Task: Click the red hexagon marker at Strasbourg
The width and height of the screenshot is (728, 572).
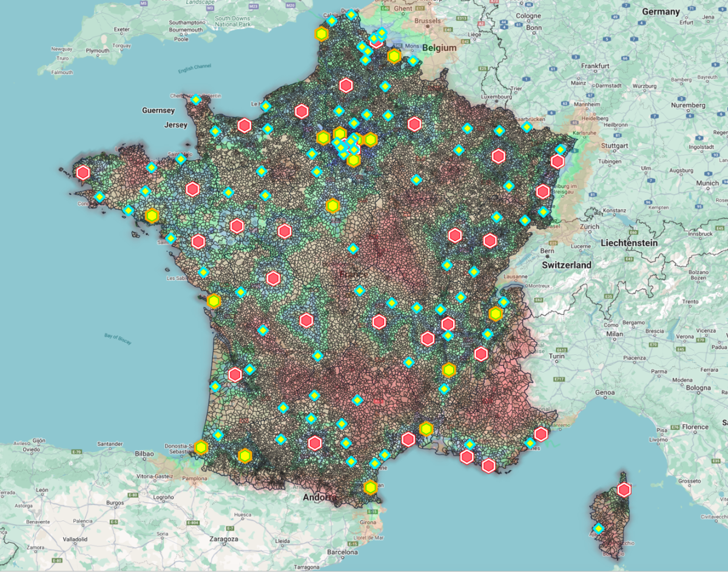Action: pos(558,161)
